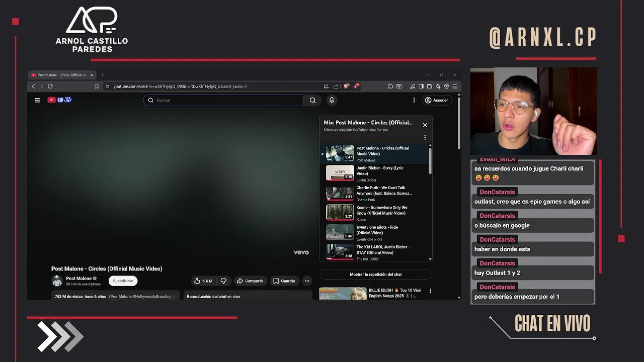Viewport: 644px width, 362px height.
Task: Select the Post Malone - Circles browser tab
Action: (x=62, y=75)
